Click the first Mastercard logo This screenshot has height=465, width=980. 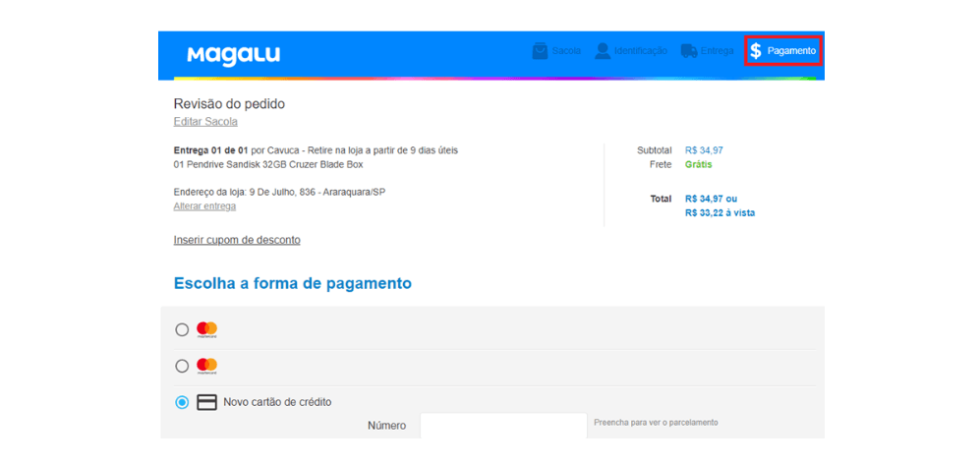(x=206, y=329)
